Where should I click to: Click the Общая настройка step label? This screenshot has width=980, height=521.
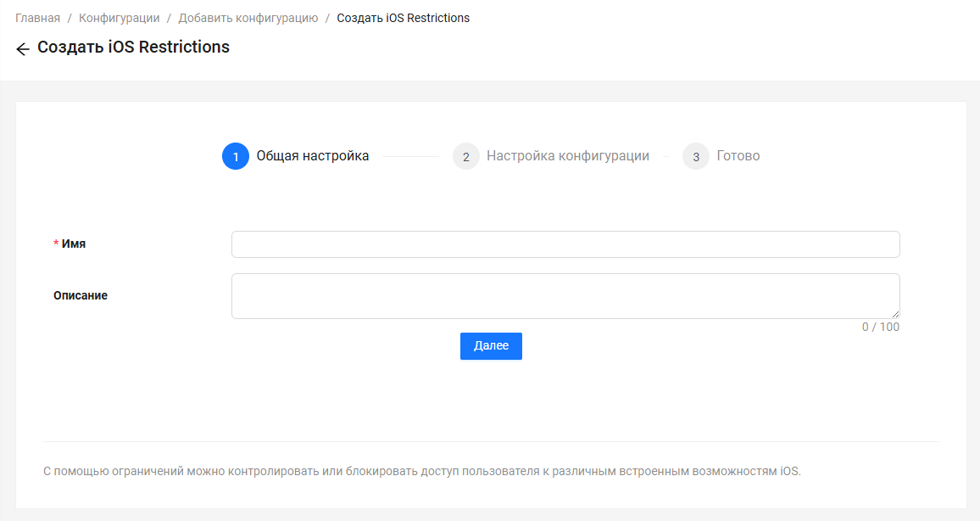click(312, 156)
